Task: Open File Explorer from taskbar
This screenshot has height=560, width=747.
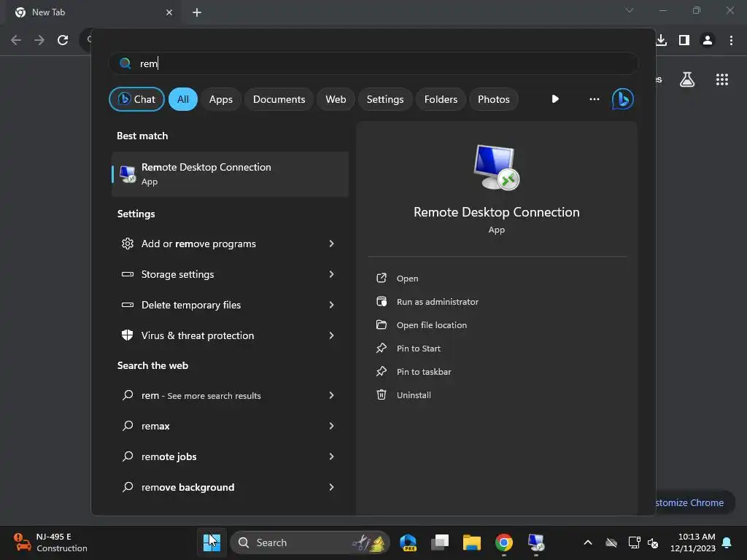Action: pyautogui.click(x=472, y=542)
